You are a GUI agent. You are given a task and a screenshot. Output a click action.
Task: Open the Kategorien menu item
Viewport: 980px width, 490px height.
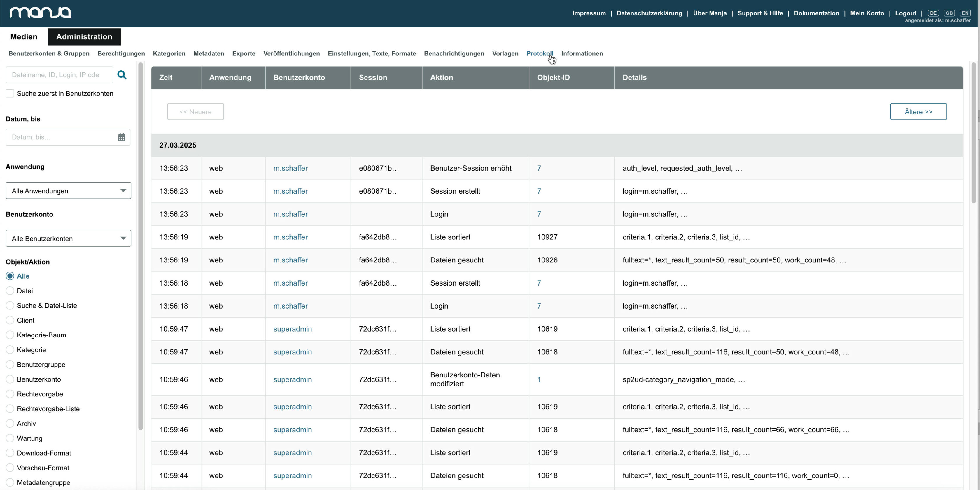[x=169, y=53]
